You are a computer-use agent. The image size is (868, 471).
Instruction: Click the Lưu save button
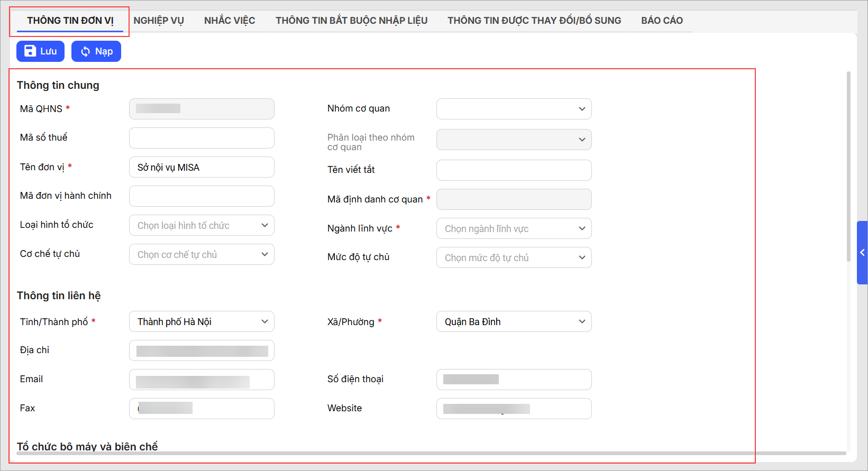point(40,51)
